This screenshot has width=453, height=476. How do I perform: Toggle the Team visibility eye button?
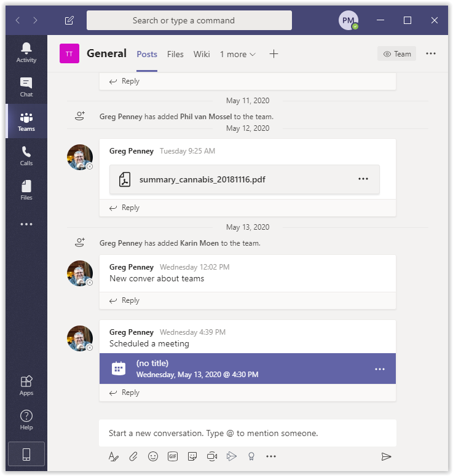(x=397, y=53)
